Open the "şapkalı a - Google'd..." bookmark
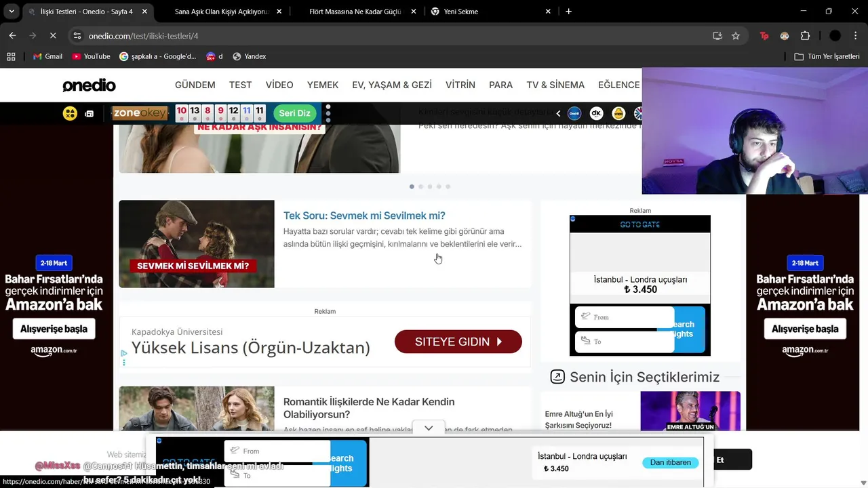The image size is (868, 488). pyautogui.click(x=157, y=56)
